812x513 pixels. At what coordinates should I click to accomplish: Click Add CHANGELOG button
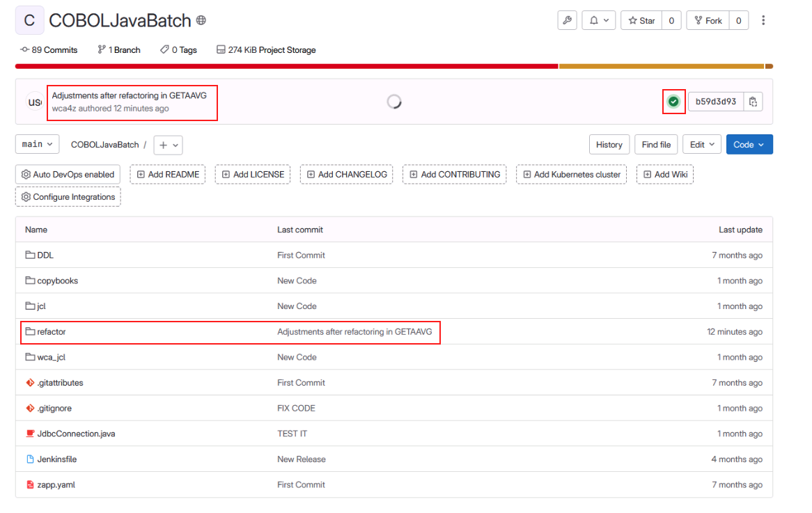click(x=346, y=175)
